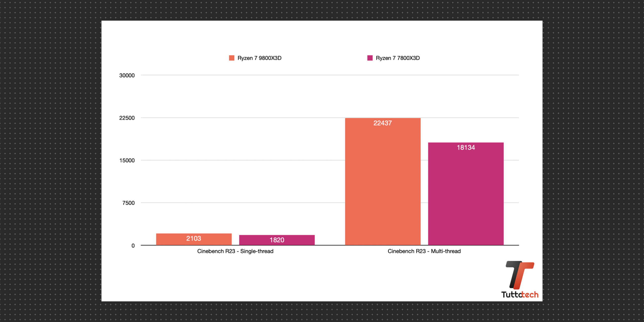Image resolution: width=644 pixels, height=322 pixels.
Task: Click the 2103 value text
Action: pyautogui.click(x=193, y=238)
